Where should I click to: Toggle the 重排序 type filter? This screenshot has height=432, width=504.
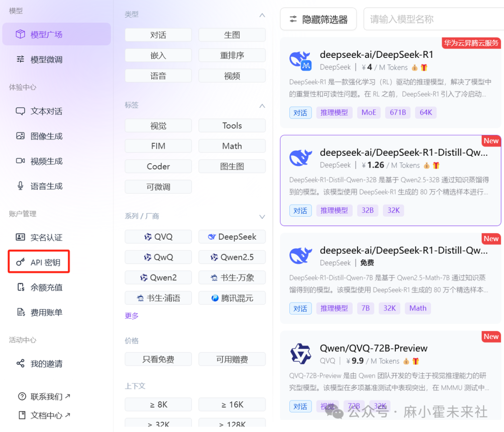(x=232, y=56)
